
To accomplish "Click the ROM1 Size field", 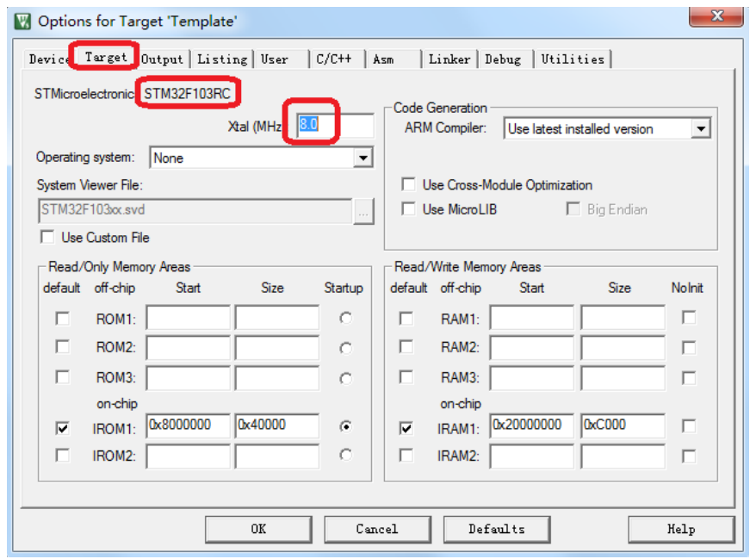I will (x=277, y=317).
